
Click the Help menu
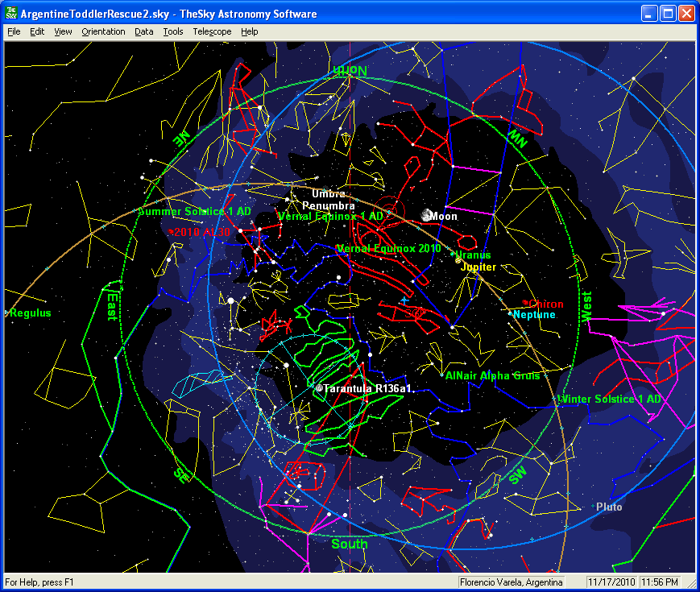[250, 31]
